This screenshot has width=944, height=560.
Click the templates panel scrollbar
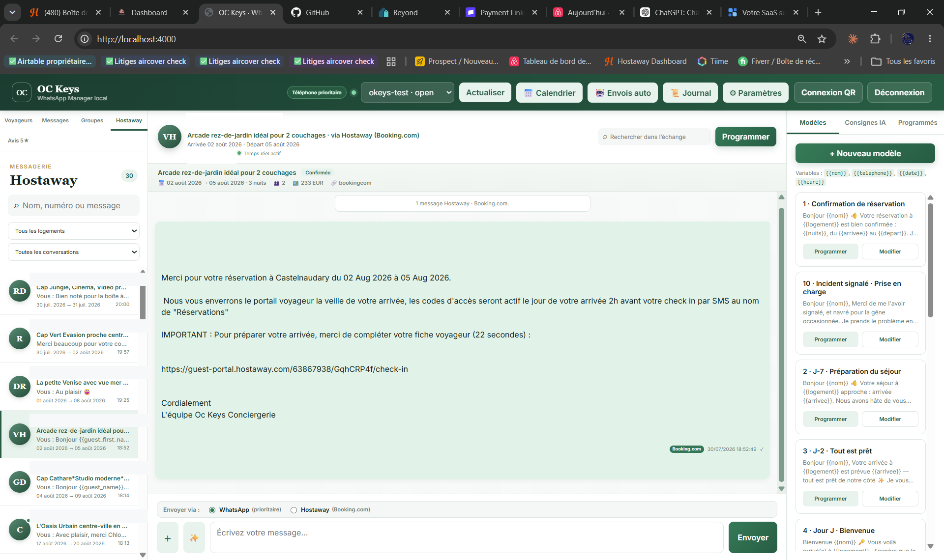[x=930, y=260]
